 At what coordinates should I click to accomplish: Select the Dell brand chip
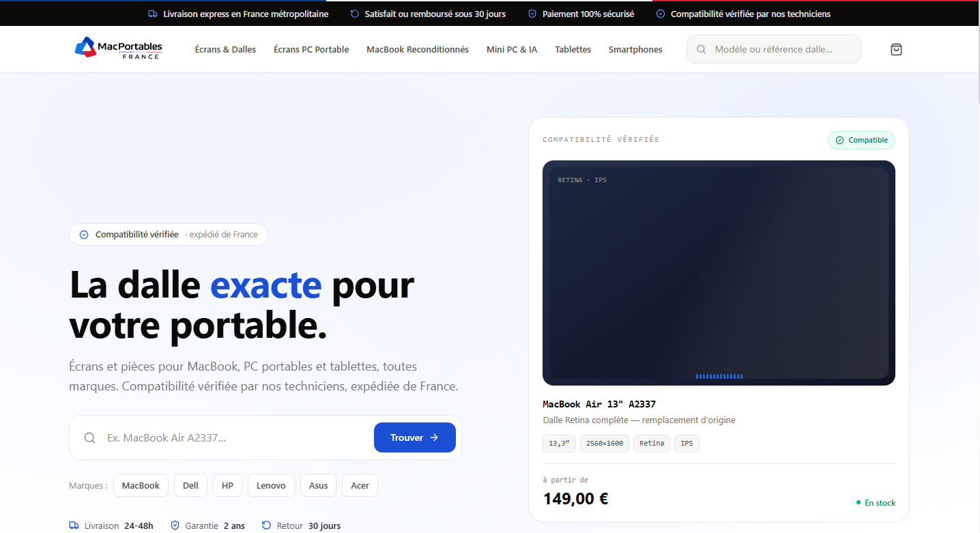pyautogui.click(x=190, y=485)
